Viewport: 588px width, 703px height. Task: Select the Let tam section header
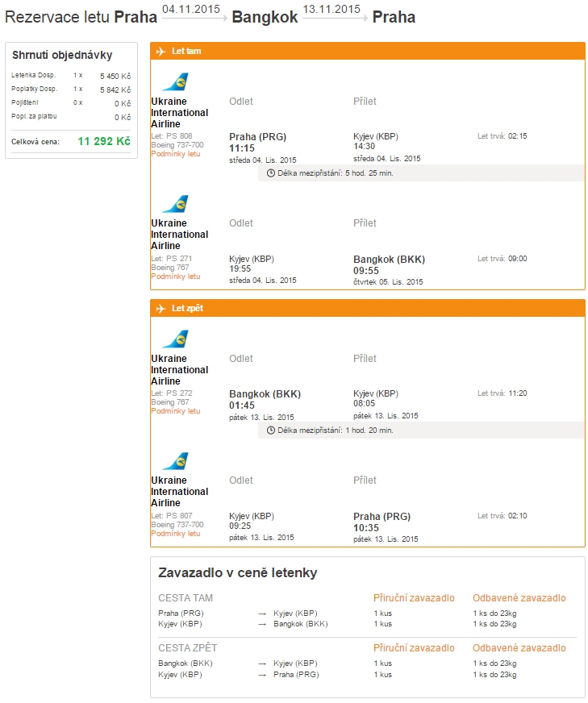pyautogui.click(x=368, y=51)
